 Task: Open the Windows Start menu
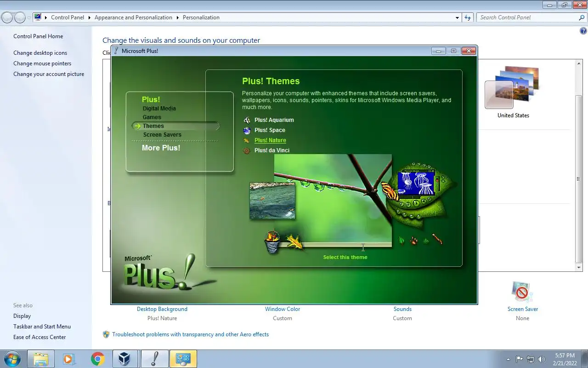tap(12, 359)
